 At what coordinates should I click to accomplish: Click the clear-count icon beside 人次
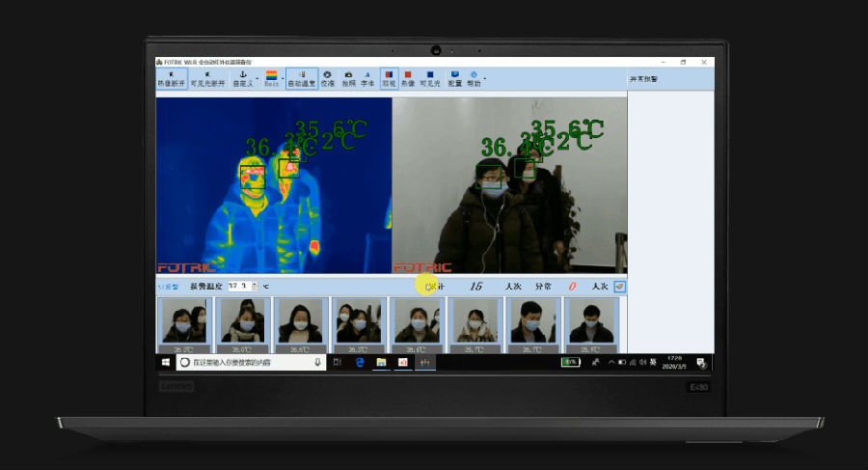(x=619, y=287)
